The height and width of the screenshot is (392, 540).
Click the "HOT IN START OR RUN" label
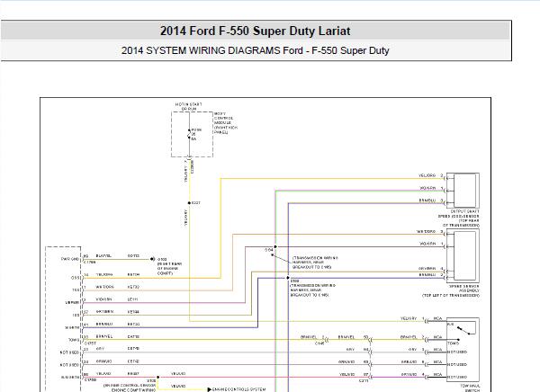coord(189,106)
